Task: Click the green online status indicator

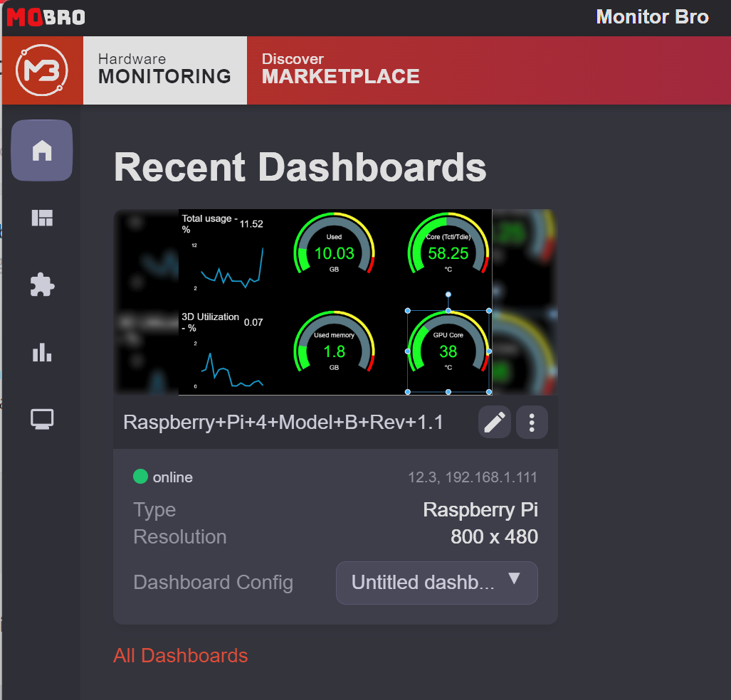Action: tap(140, 477)
